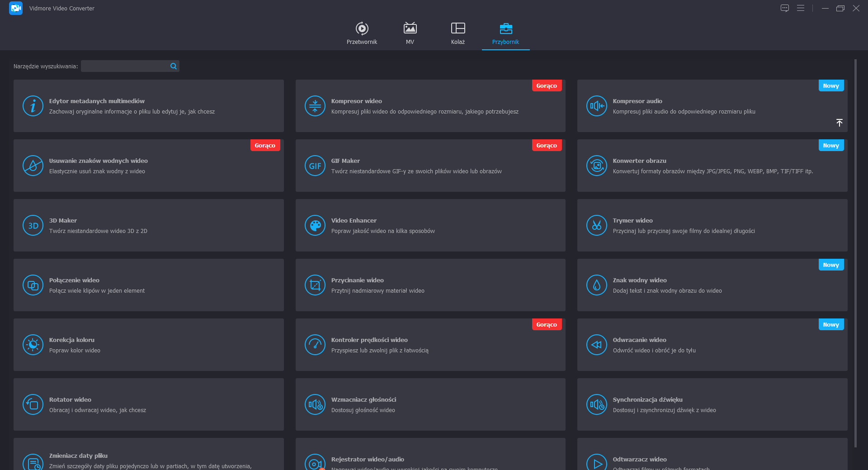Click 'Twórz niestandardowe wideo 3D z 2D' text
Viewport: 868px width, 470px height.
(98, 231)
